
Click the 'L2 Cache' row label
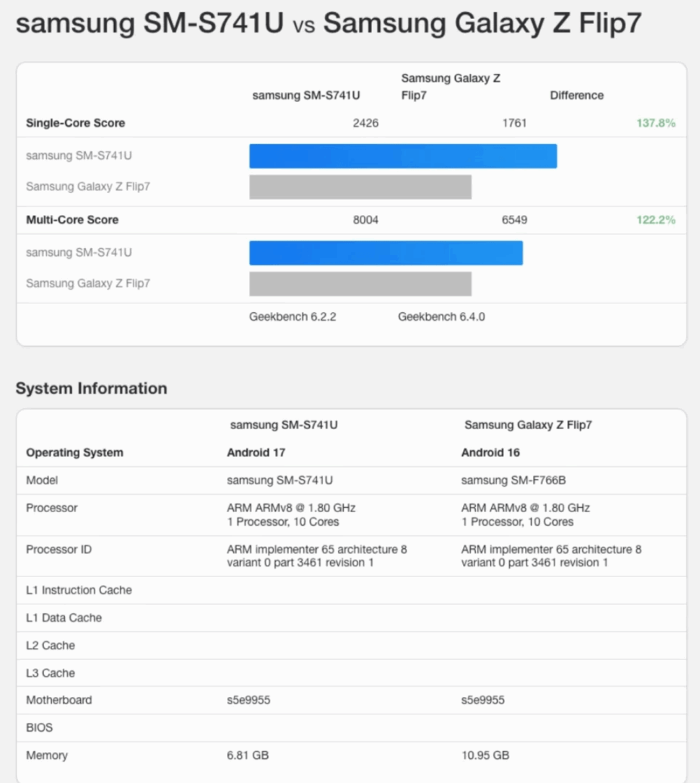pyautogui.click(x=51, y=645)
